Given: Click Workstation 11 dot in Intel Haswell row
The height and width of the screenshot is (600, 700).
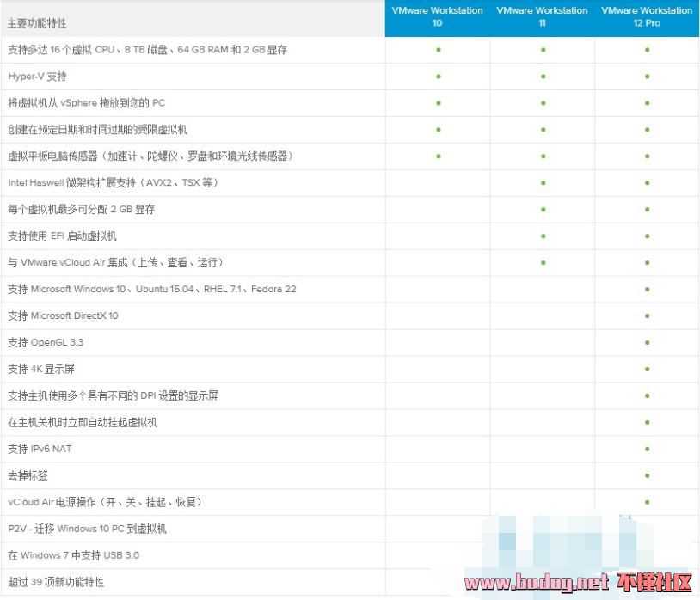Looking at the screenshot, I should coord(543,183).
